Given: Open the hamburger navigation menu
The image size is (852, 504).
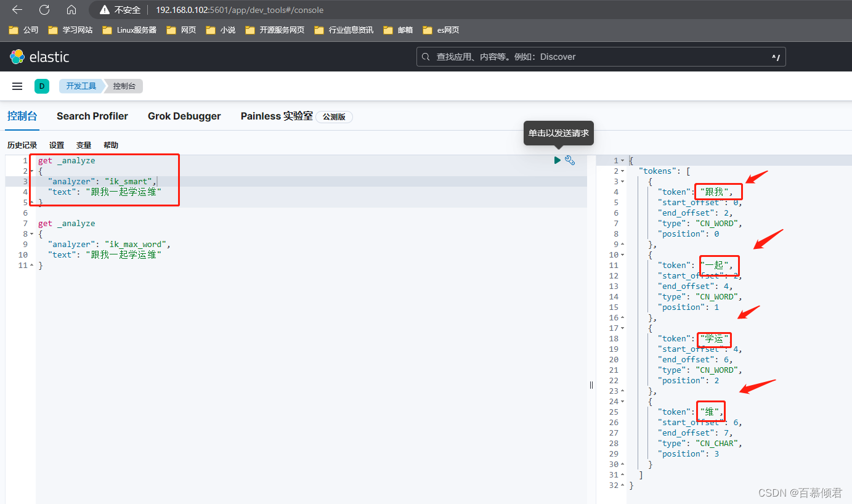Looking at the screenshot, I should click(17, 86).
